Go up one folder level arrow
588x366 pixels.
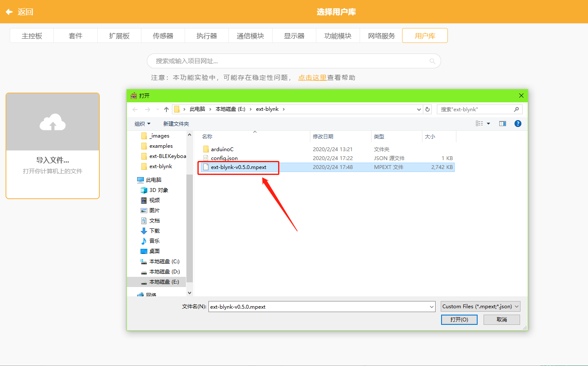coord(166,109)
